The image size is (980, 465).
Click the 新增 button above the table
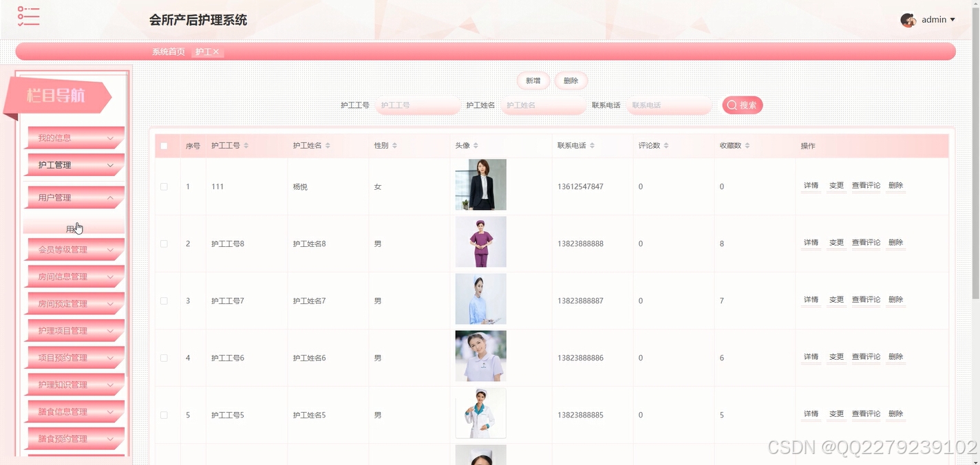coord(532,80)
